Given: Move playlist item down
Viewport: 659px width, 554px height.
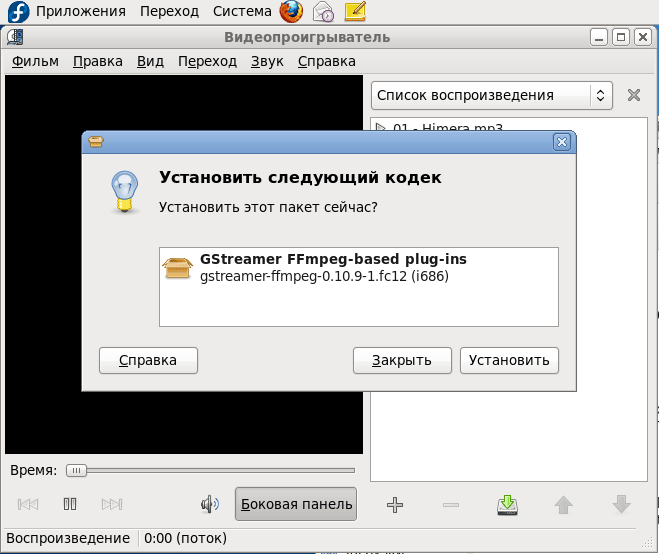Looking at the screenshot, I should [x=621, y=505].
